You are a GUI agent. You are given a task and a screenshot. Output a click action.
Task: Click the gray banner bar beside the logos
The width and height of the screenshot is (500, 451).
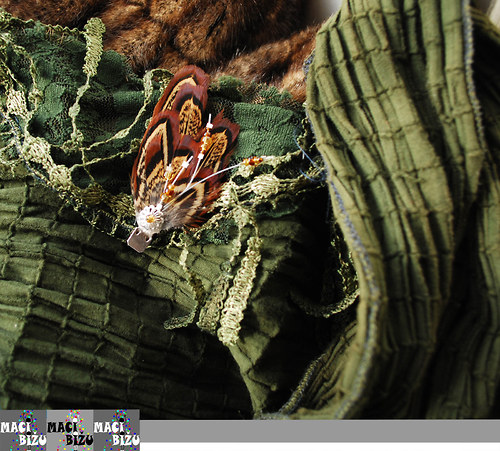(320, 431)
